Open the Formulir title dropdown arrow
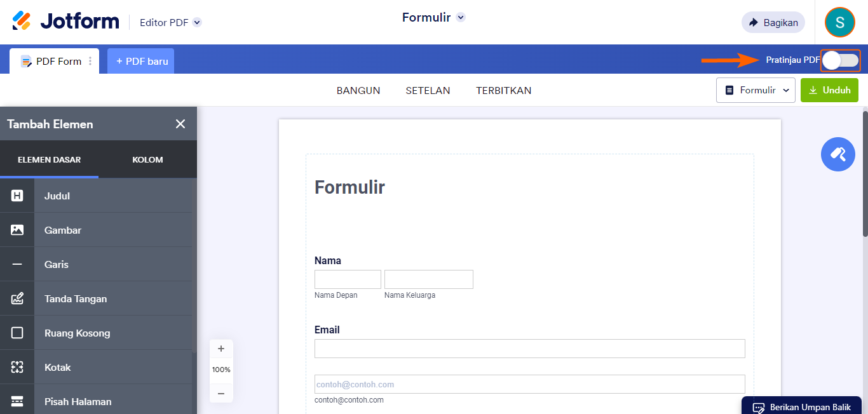Image resolution: width=868 pixels, height=414 pixels. pos(461,18)
